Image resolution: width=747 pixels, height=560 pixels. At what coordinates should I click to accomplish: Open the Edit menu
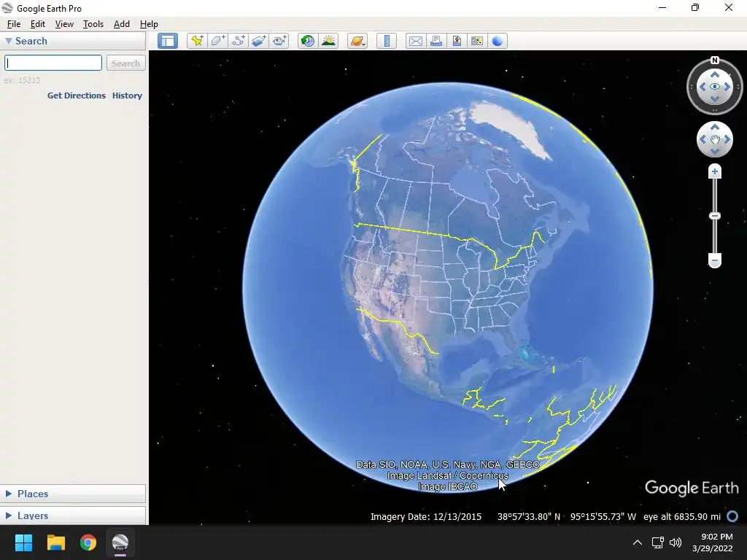(x=38, y=24)
